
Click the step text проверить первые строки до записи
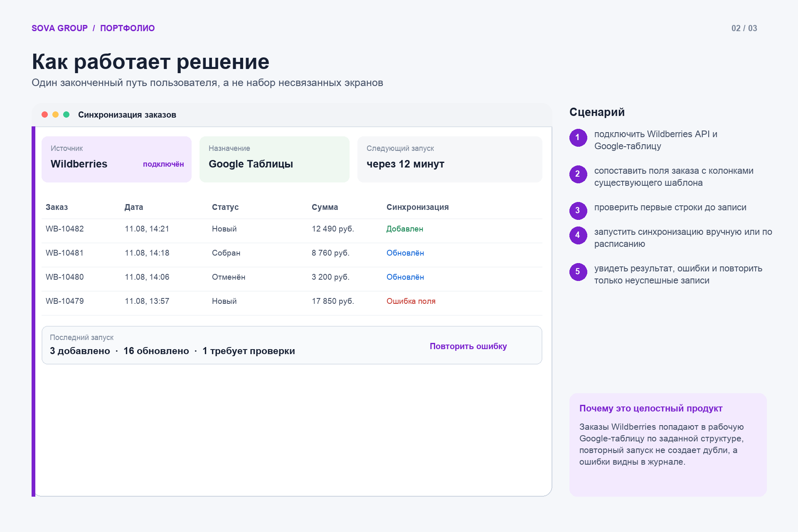[x=670, y=207]
